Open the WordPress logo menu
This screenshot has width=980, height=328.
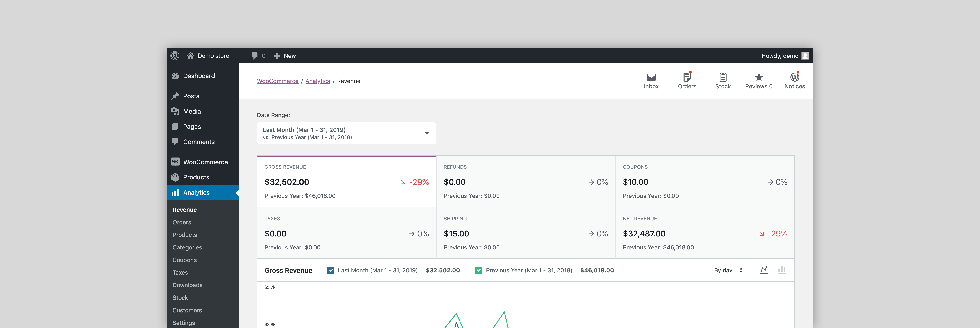175,56
